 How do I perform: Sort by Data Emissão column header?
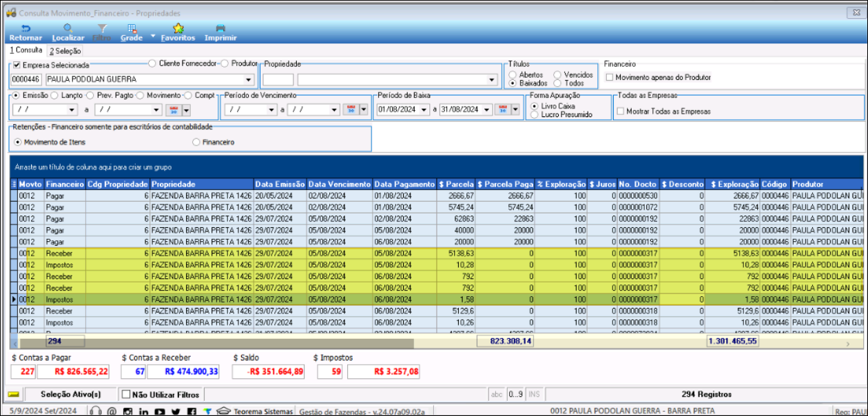280,185
